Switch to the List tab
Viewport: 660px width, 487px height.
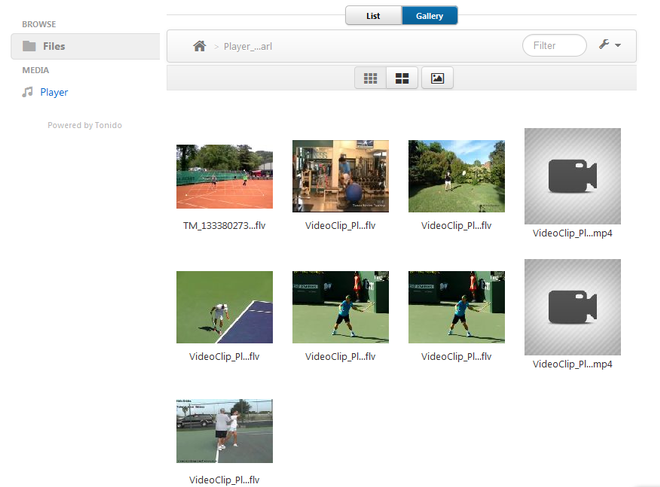(x=373, y=16)
